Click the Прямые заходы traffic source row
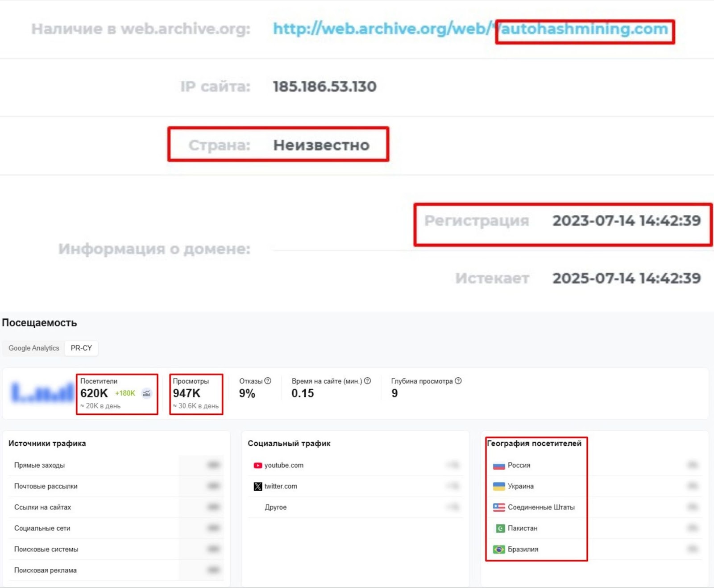714x588 pixels. 116,465
